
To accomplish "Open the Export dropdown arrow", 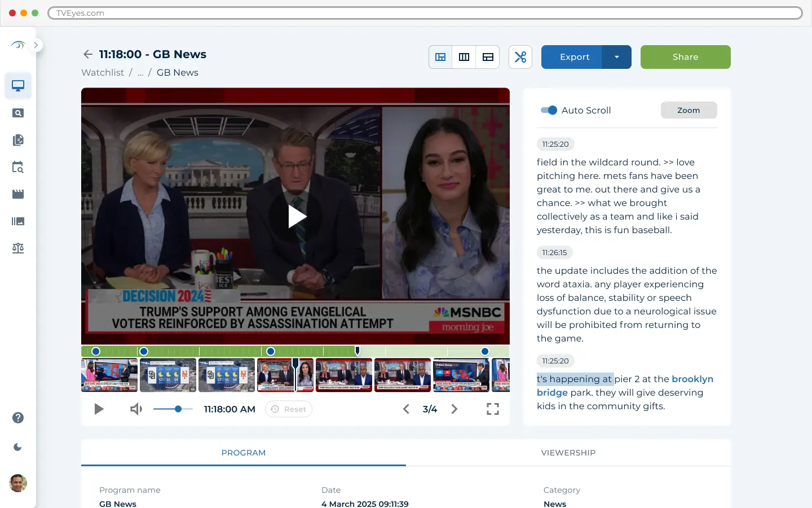I will pyautogui.click(x=616, y=57).
